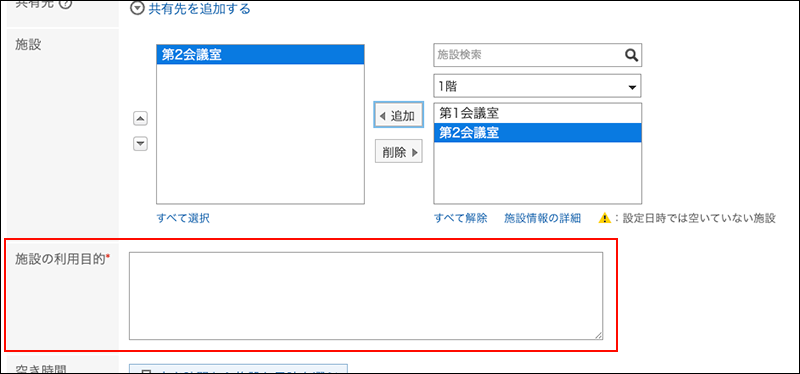Click the facility search magnifier icon

[631, 56]
